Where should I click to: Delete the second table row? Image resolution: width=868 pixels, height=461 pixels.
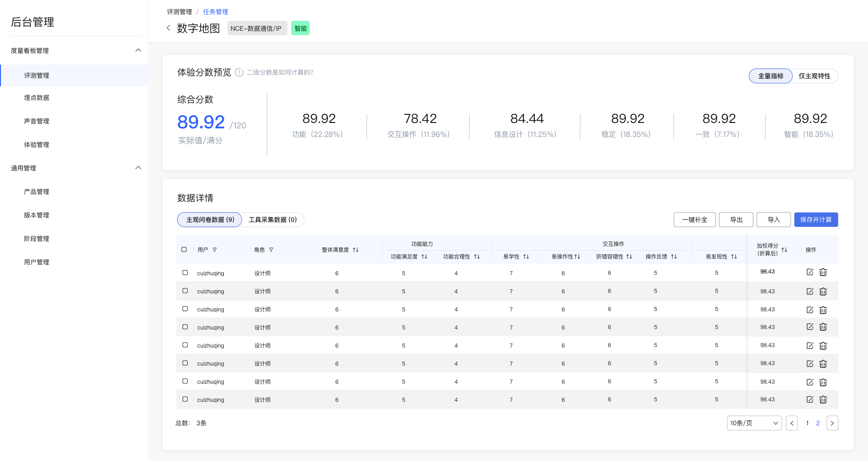click(823, 291)
